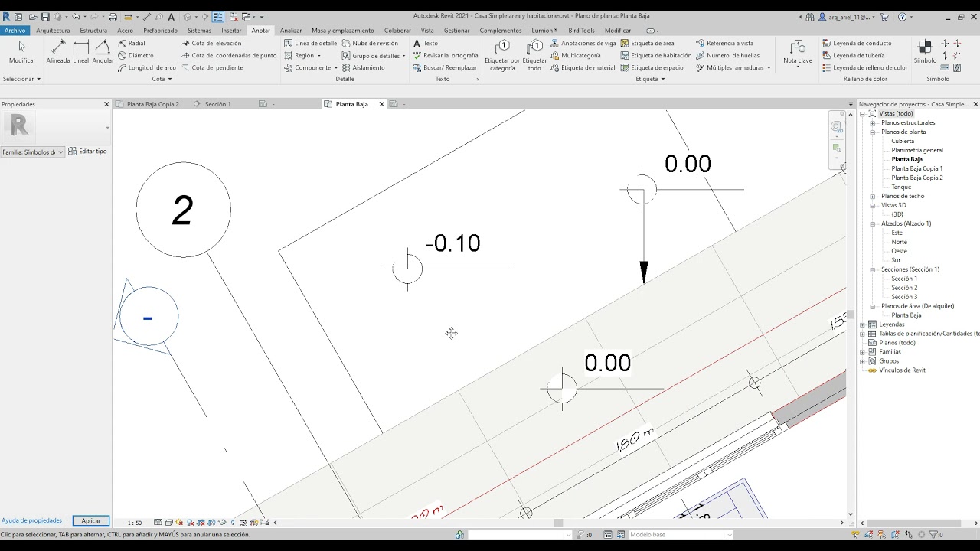980x551 pixels.
Task: Click the Símbolo tool
Action: 925,52
